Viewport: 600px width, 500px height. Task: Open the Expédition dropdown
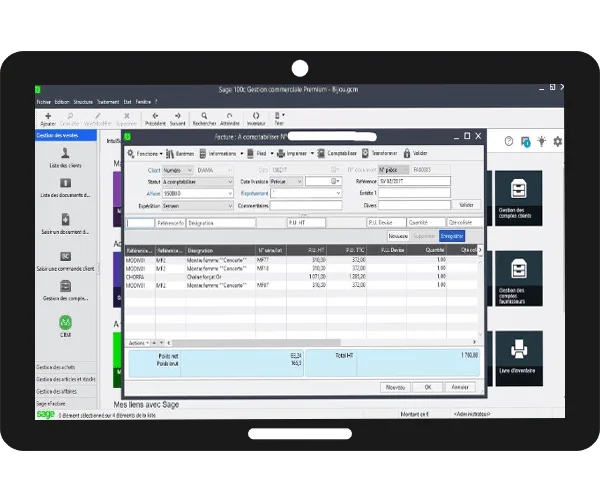point(197,206)
